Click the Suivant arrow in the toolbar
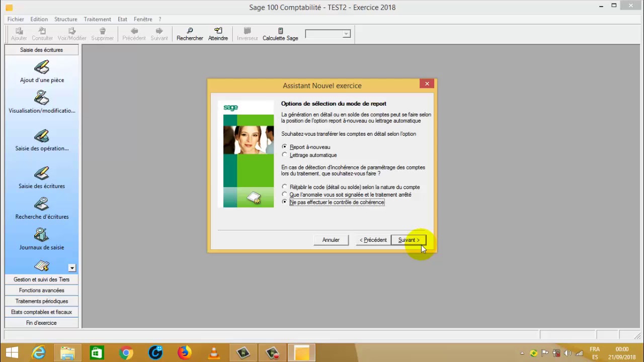Viewport: 644px width, 362px height. [159, 34]
